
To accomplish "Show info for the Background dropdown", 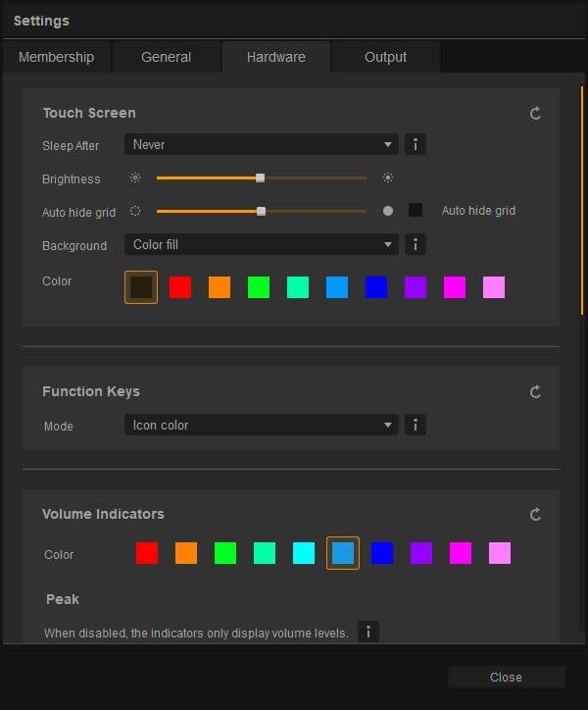I will tap(416, 244).
